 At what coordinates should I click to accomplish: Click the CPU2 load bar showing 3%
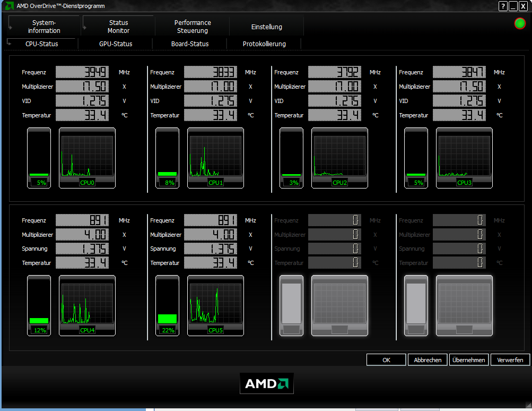[x=291, y=158]
